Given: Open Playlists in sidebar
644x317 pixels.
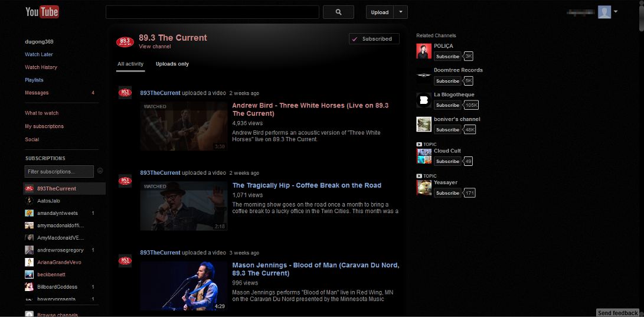Looking at the screenshot, I should coord(34,80).
